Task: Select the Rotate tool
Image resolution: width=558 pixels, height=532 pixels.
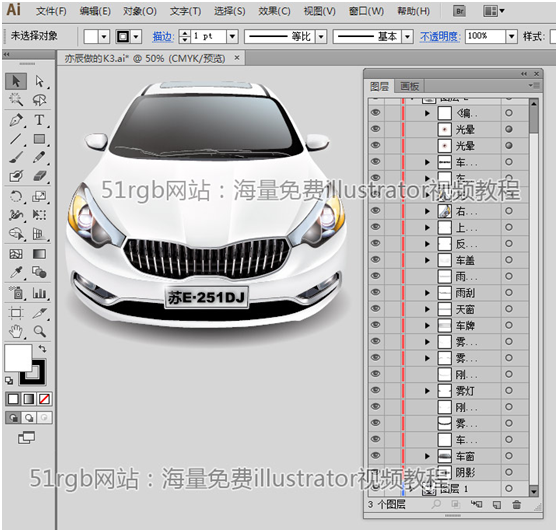Action: (x=16, y=196)
